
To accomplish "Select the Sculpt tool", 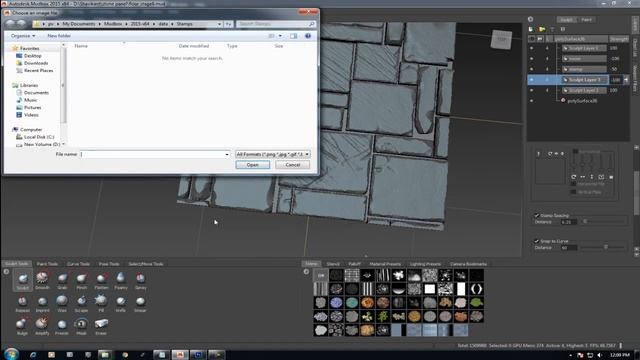I will [22, 280].
